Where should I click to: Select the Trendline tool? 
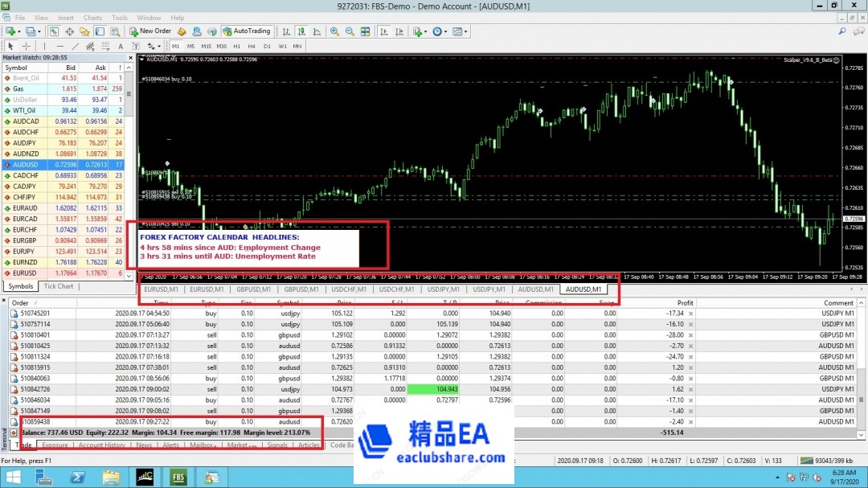click(76, 47)
